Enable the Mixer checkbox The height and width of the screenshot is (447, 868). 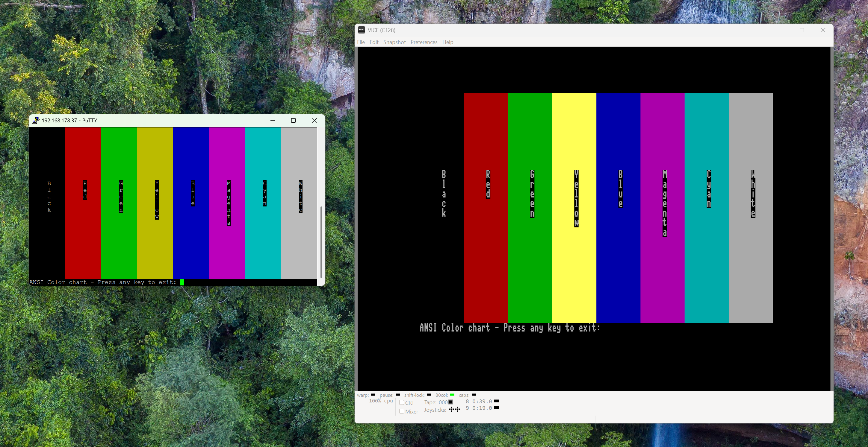402,411
